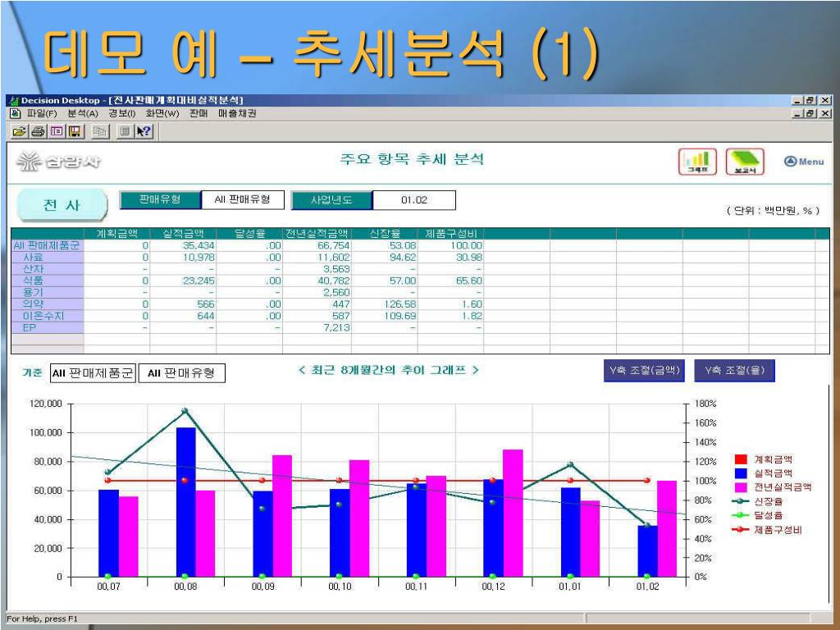840x630 pixels.
Task: Click the document icon left of 파일 menu
Action: [16, 113]
